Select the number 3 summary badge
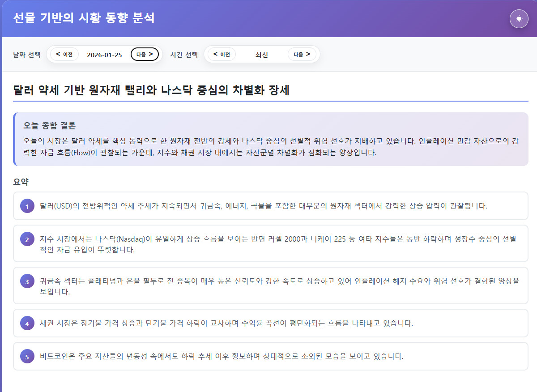 click(27, 281)
